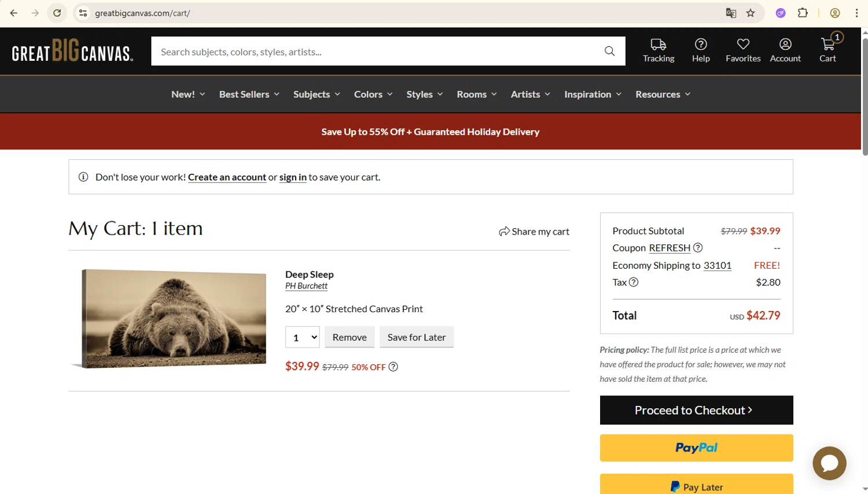Screen dimensions: 868x494
Task: Open the item quantity dropdown
Action: tap(302, 338)
